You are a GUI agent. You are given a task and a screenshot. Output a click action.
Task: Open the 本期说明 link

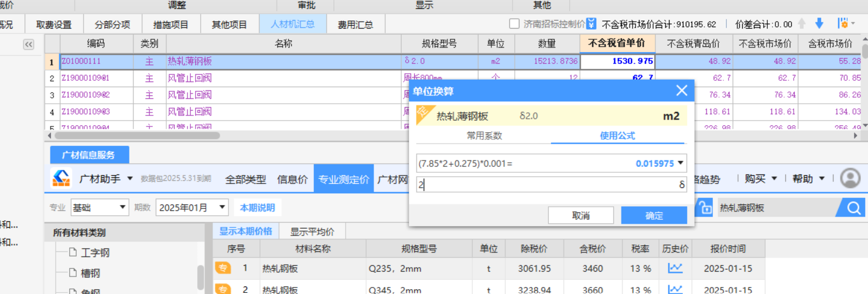[258, 207]
